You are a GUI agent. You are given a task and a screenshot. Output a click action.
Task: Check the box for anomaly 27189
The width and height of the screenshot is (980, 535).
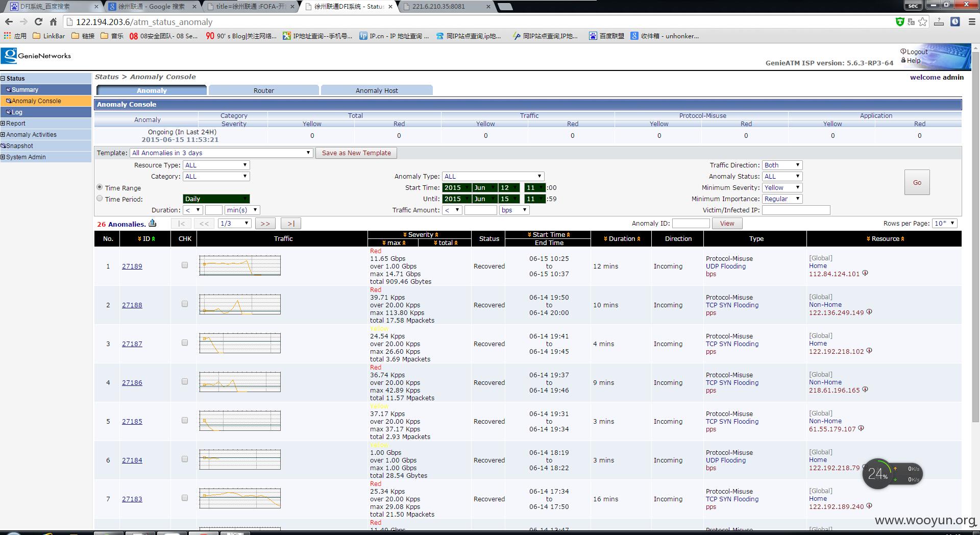tap(185, 265)
